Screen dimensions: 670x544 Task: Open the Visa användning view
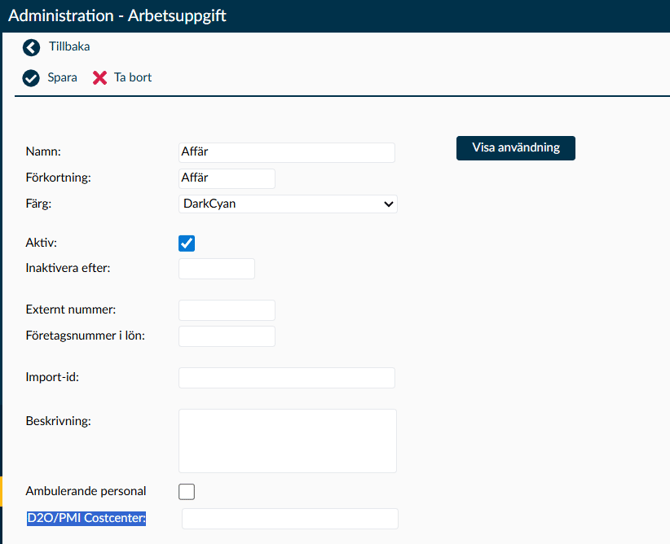[x=515, y=148]
